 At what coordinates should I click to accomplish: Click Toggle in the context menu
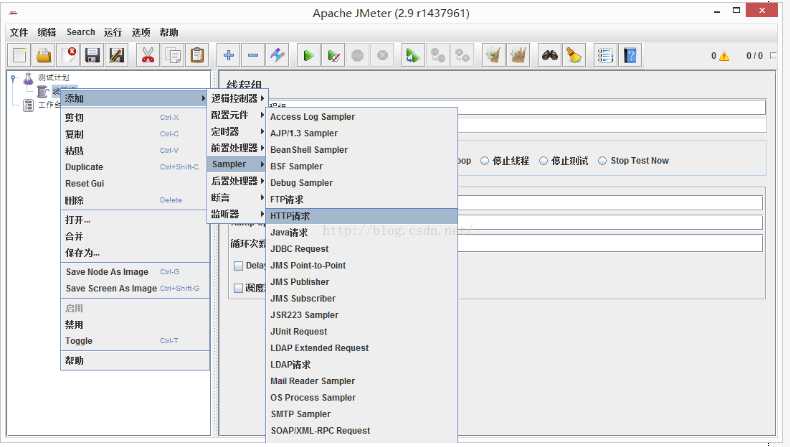[134, 341]
